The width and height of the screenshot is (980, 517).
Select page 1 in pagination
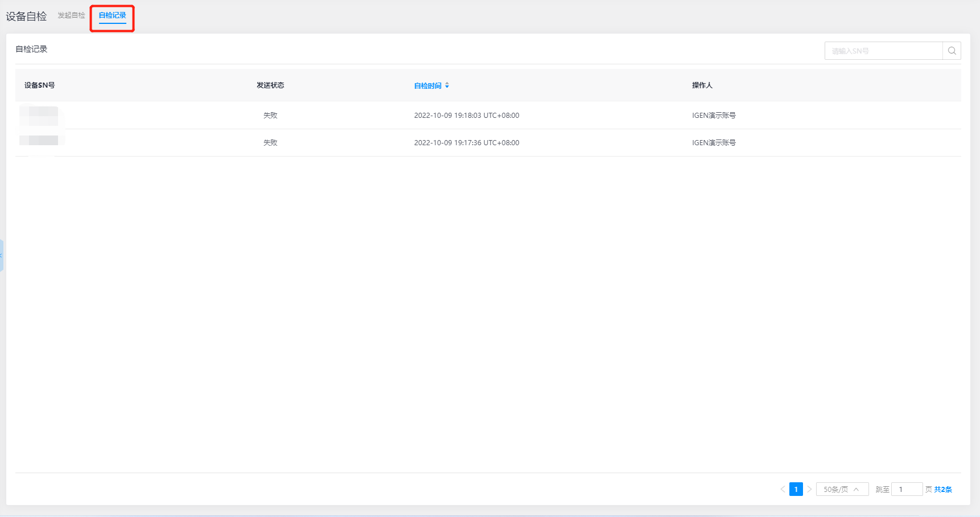796,489
